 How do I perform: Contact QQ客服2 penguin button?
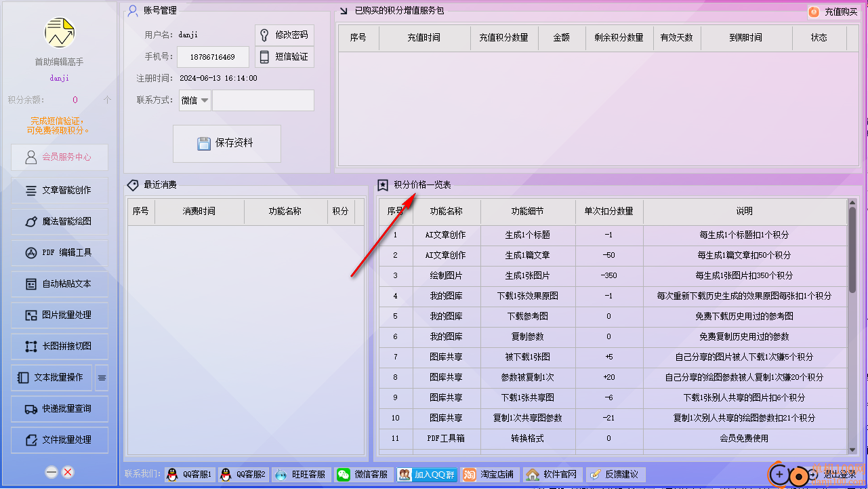(243, 475)
